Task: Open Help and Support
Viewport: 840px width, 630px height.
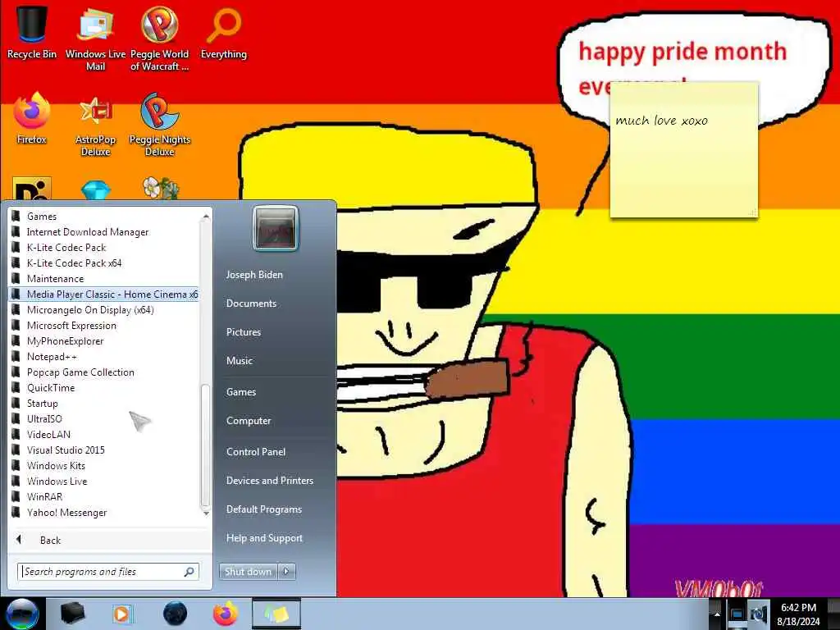Action: [x=264, y=538]
